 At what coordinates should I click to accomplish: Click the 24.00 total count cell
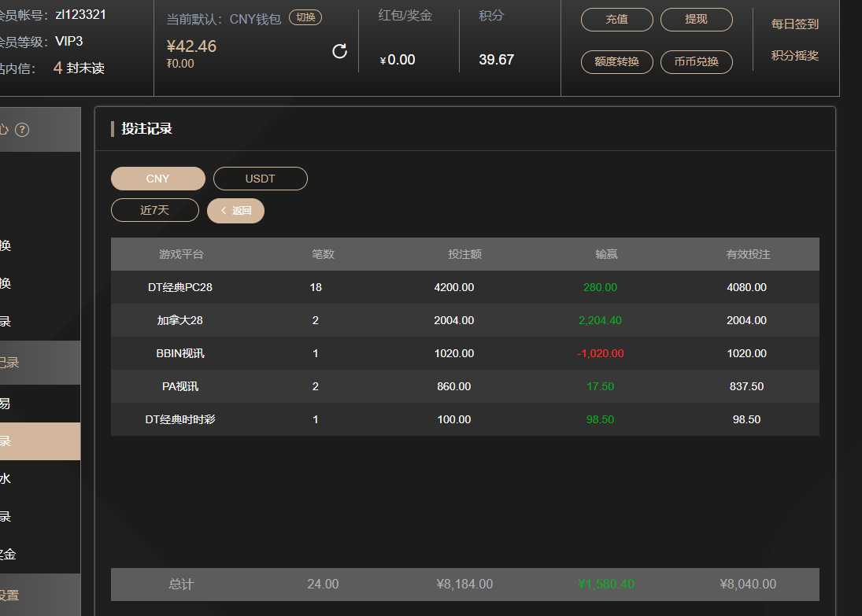tap(324, 584)
